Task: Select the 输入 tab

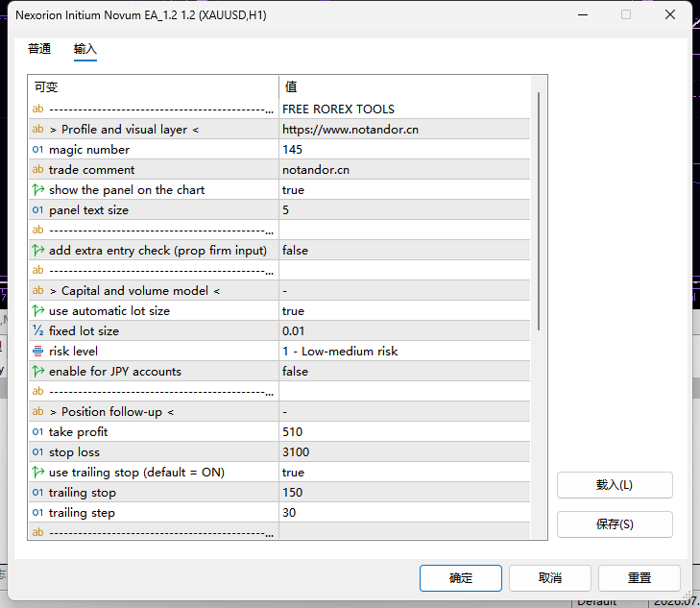Action: point(85,49)
